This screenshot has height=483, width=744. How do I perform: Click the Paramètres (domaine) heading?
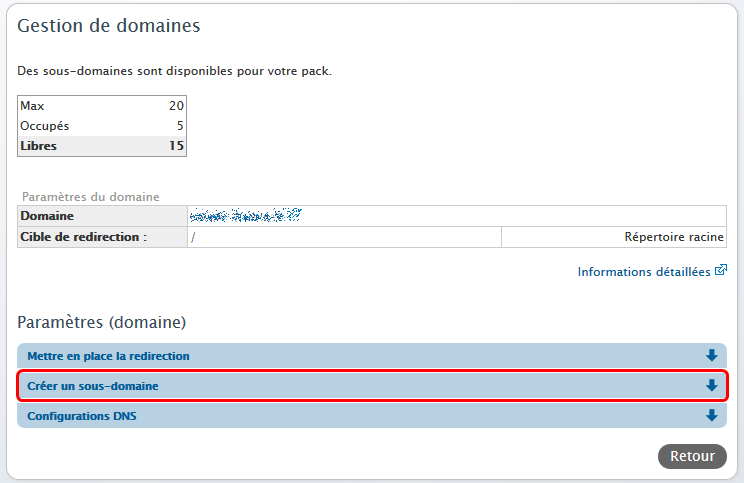click(x=102, y=323)
